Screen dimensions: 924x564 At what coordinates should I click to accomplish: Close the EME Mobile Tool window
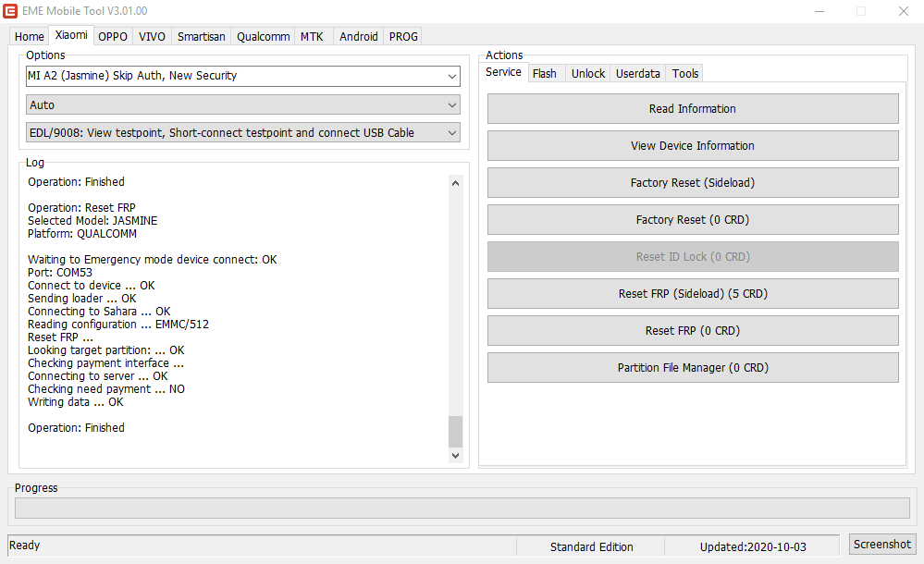coord(904,11)
